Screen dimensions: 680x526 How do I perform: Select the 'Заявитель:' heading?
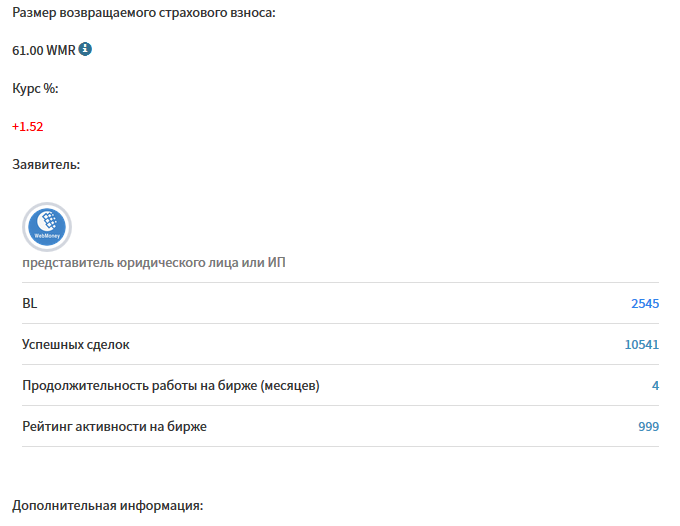pyautogui.click(x=46, y=165)
